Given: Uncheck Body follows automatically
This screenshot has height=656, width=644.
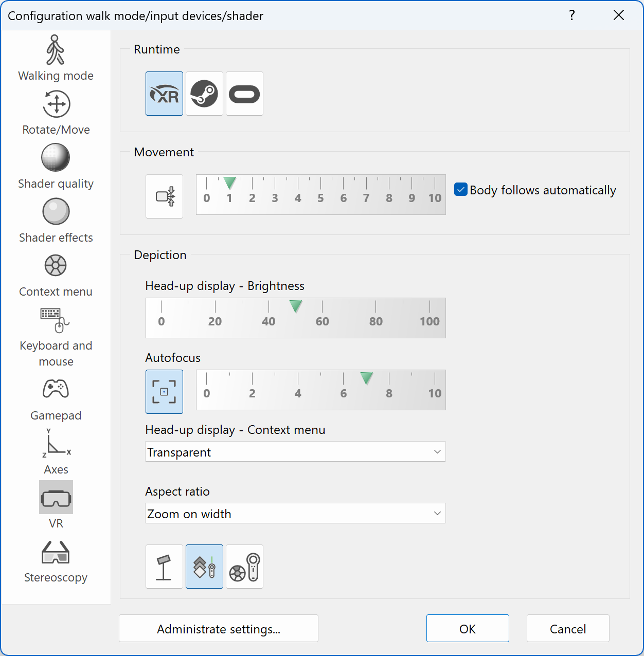Looking at the screenshot, I should [461, 190].
